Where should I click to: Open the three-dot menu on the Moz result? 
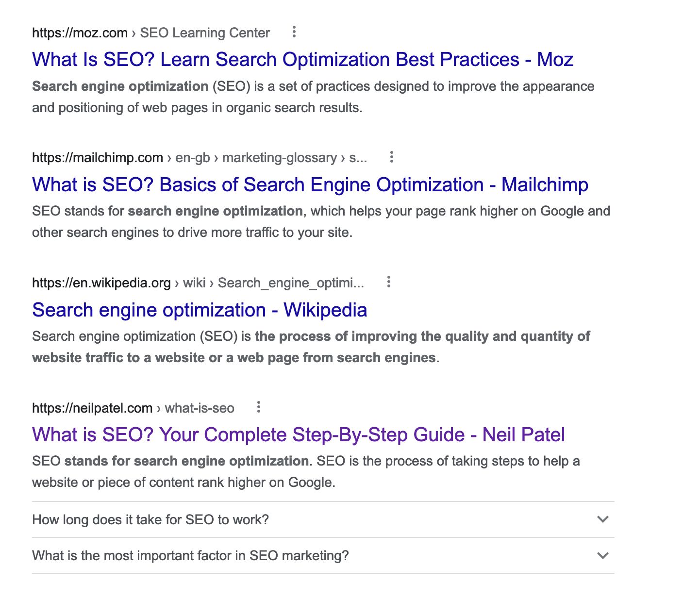[294, 32]
